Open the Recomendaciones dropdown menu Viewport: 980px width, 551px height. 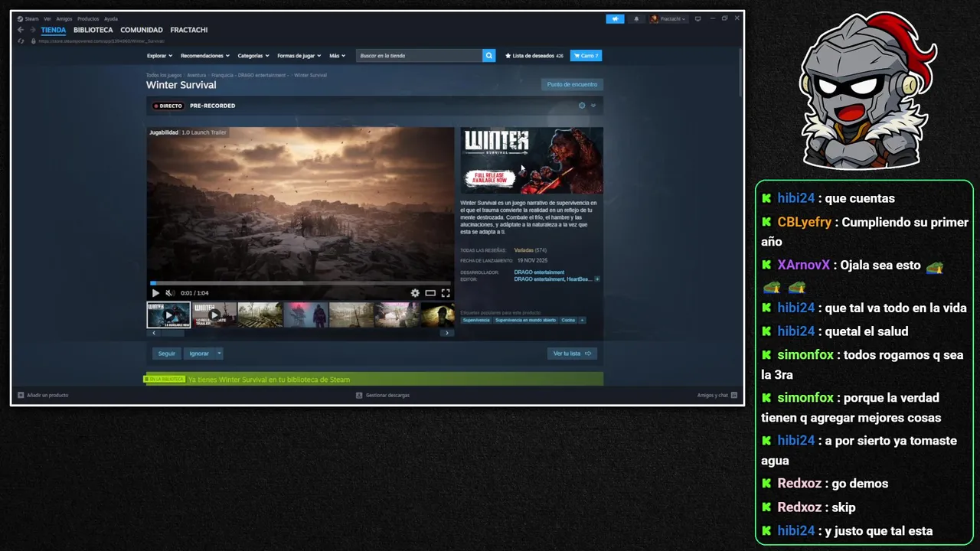206,56
